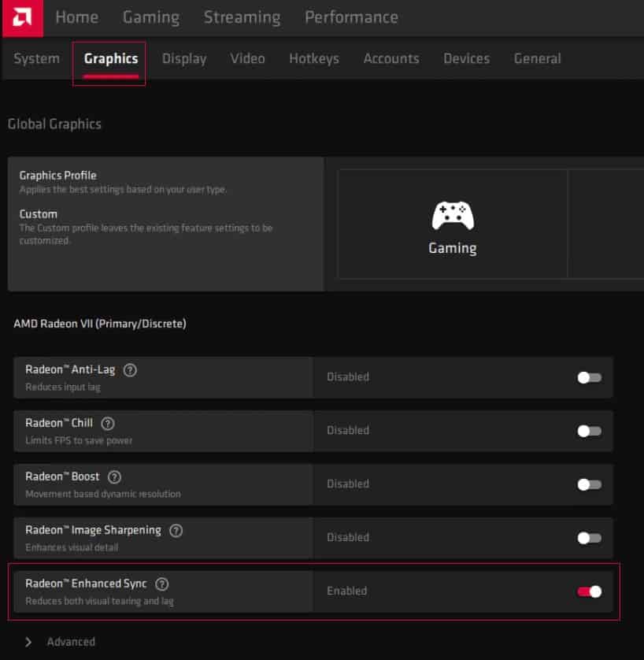Viewport: 644px width, 660px height.
Task: Select the Gaming graphics profile
Action: coord(452,223)
